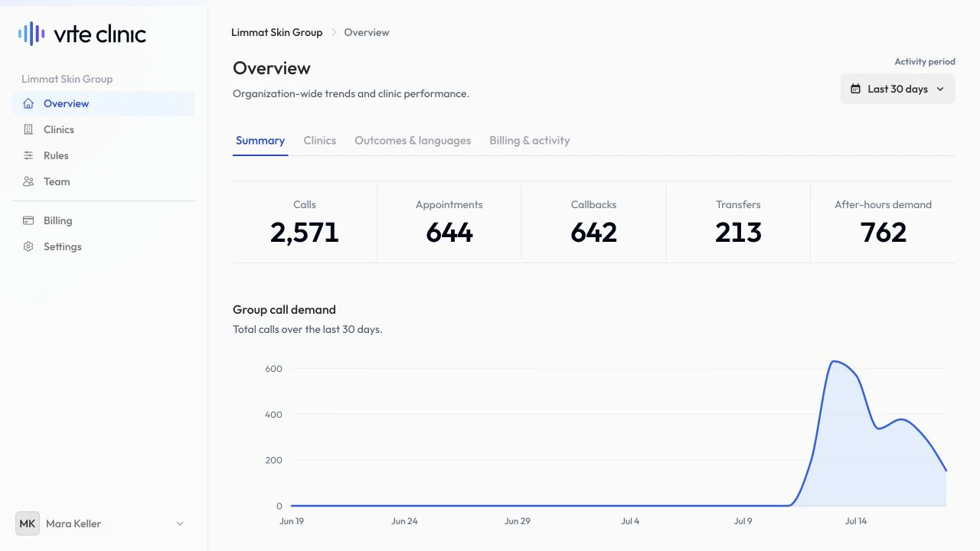
Task: Click the vrte clinic waveform logo
Action: (x=31, y=34)
